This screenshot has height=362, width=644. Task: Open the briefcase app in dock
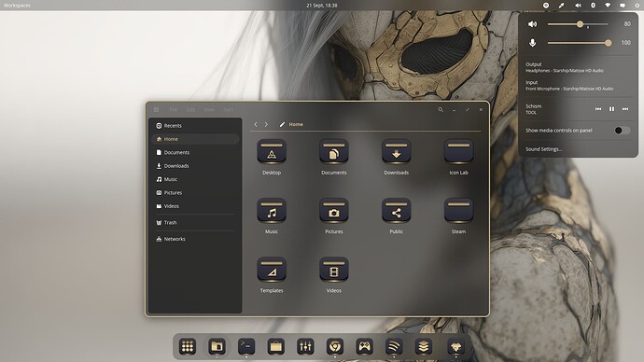(x=276, y=347)
